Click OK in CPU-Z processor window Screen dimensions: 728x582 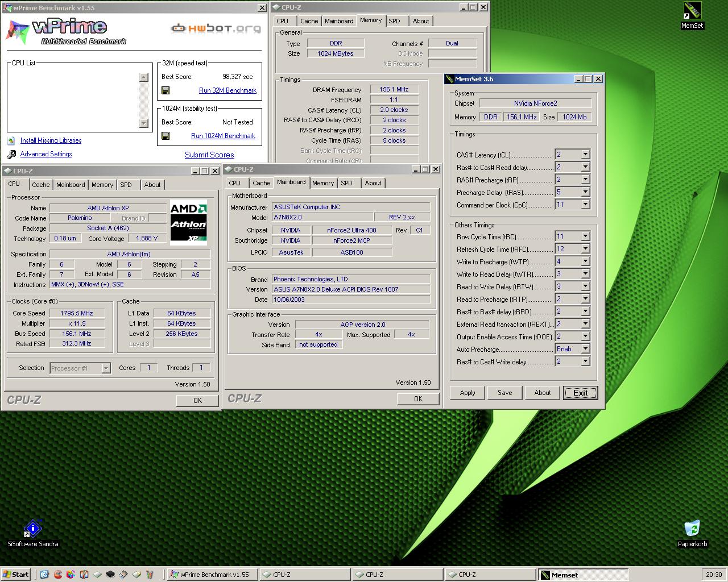coord(197,401)
